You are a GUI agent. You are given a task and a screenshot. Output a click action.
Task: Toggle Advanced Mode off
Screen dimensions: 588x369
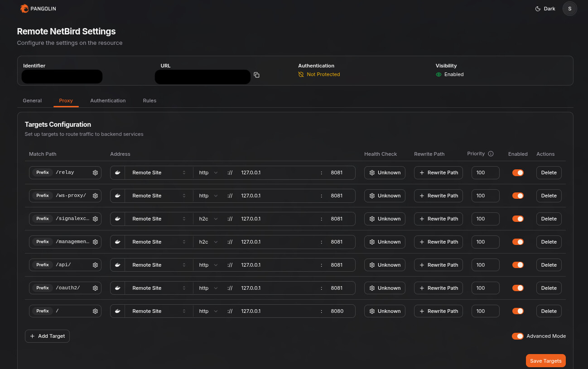click(517, 336)
